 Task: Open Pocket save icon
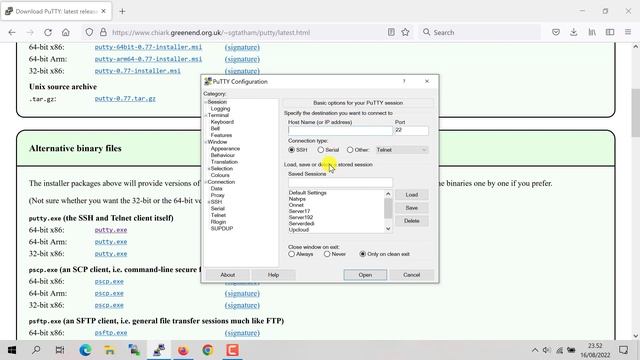pos(556,32)
